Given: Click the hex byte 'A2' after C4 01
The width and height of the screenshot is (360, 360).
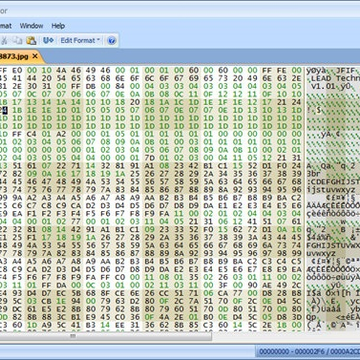Looking at the screenshot, I should point(62,134).
